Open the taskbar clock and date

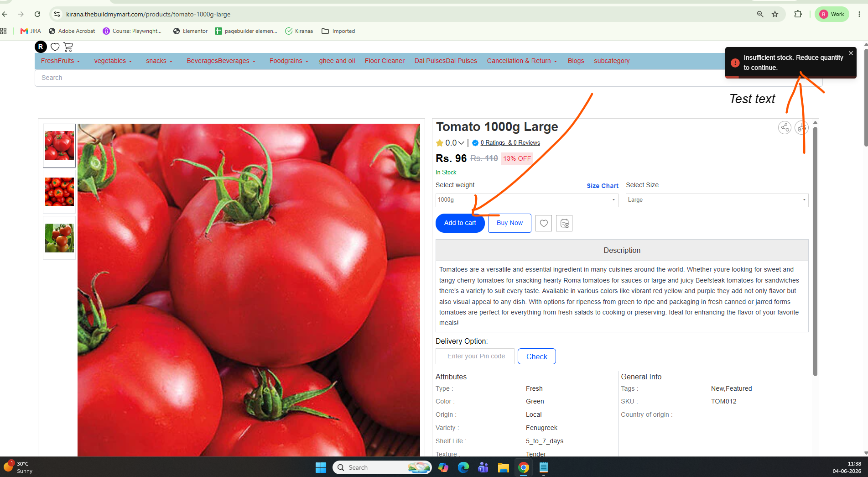click(847, 467)
